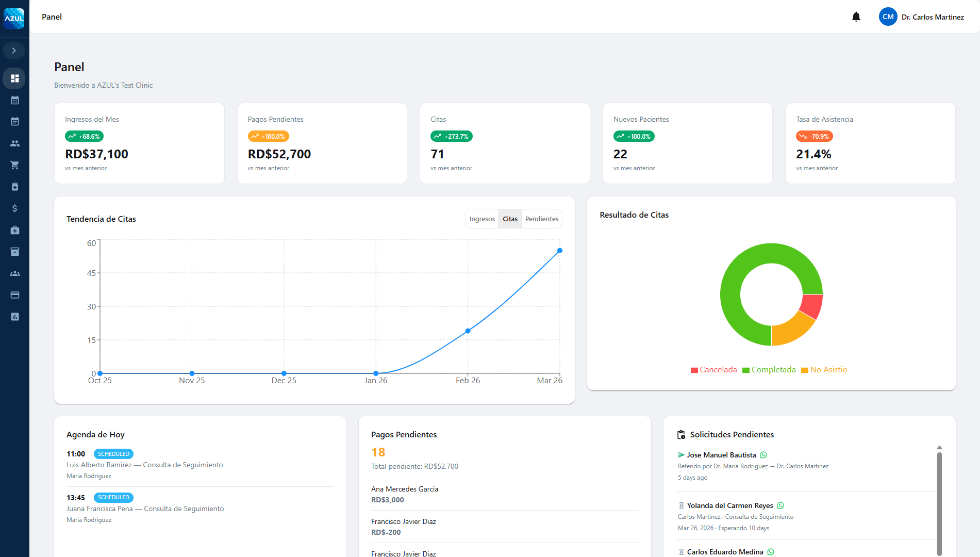980x557 pixels.
Task: Expand the sidebar with the chevron arrow
Action: pyautogui.click(x=14, y=51)
